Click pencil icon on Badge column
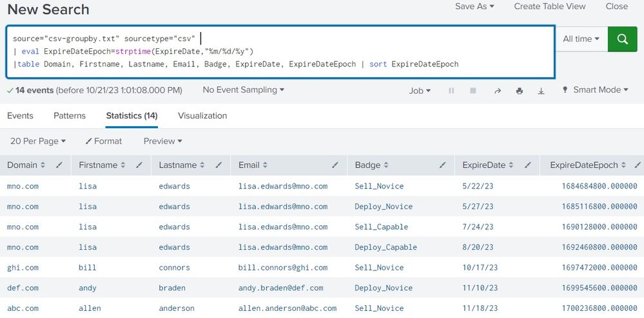 (x=442, y=165)
